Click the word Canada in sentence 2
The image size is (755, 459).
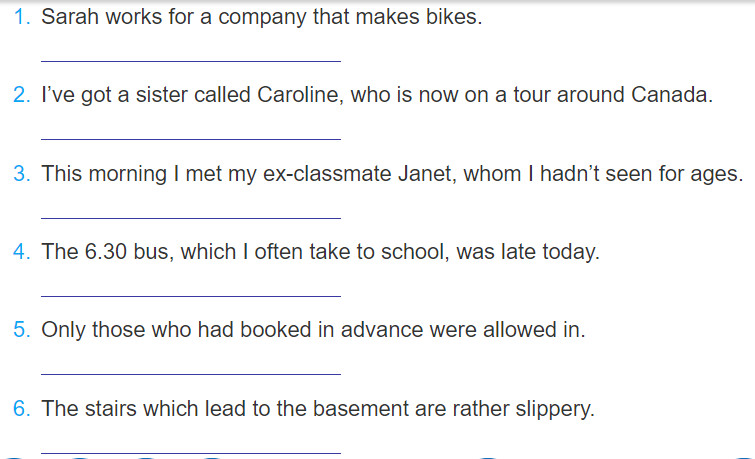pyautogui.click(x=672, y=95)
